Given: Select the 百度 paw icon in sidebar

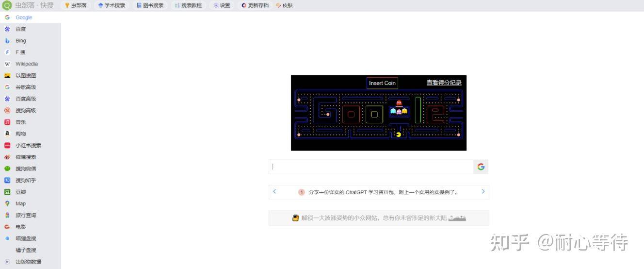Looking at the screenshot, I should pyautogui.click(x=7, y=29).
